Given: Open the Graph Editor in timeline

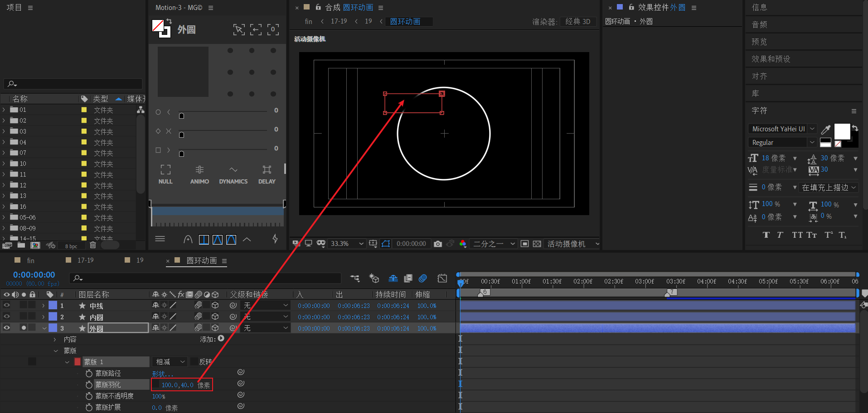Looking at the screenshot, I should (x=442, y=278).
